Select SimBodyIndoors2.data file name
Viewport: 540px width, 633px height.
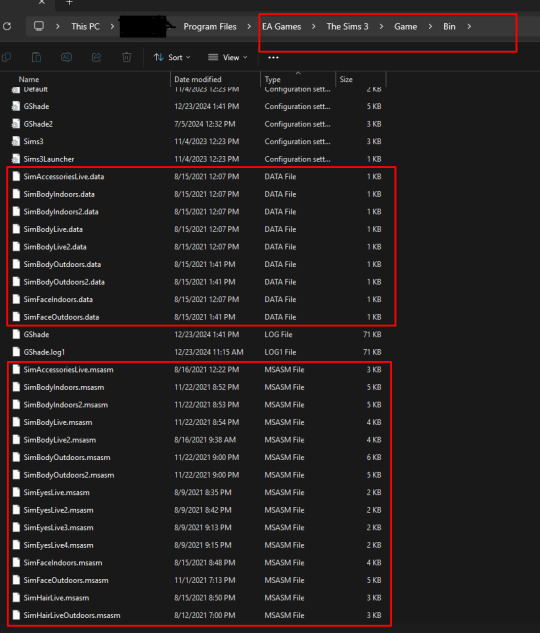point(61,212)
